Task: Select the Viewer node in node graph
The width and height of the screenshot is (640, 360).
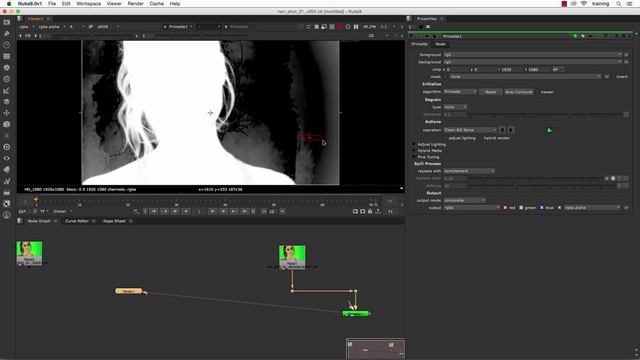Action: pyautogui.click(x=129, y=291)
